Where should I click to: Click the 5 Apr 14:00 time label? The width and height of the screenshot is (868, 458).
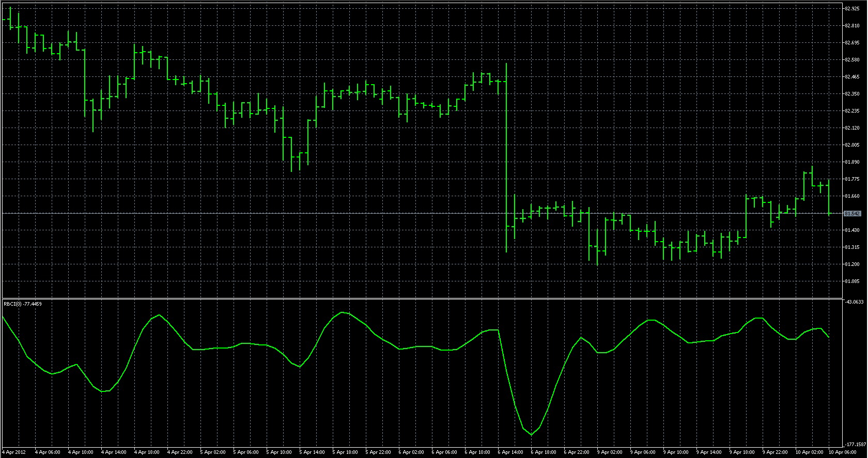tap(312, 452)
